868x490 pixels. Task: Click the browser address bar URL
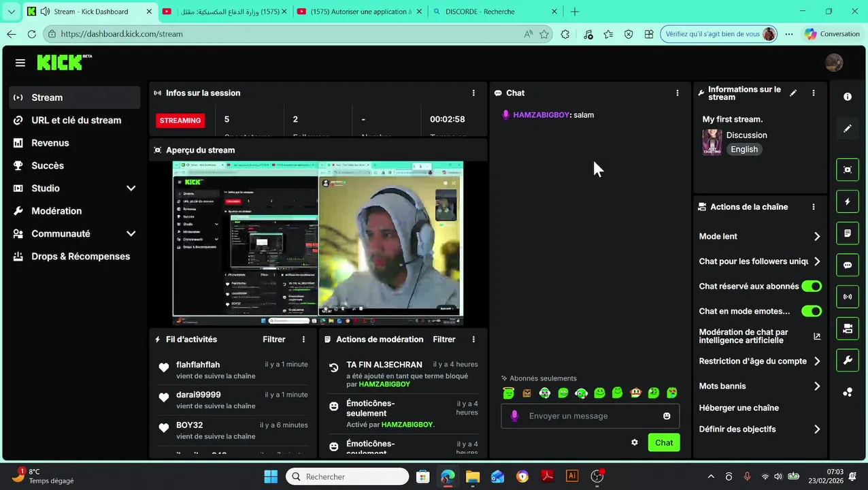pyautogui.click(x=122, y=34)
